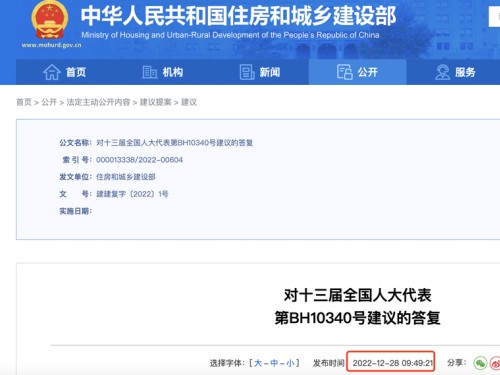The height and width of the screenshot is (375, 500).
Task: Click document number 建建复字〔2022〕1号
Action: [132, 194]
